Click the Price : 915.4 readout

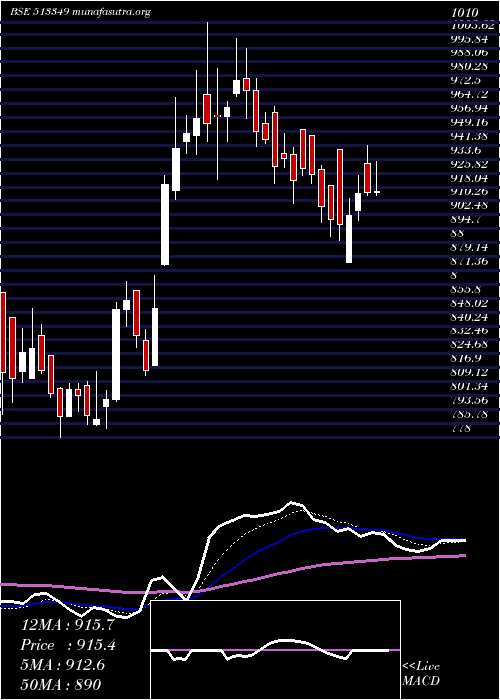tap(67, 645)
